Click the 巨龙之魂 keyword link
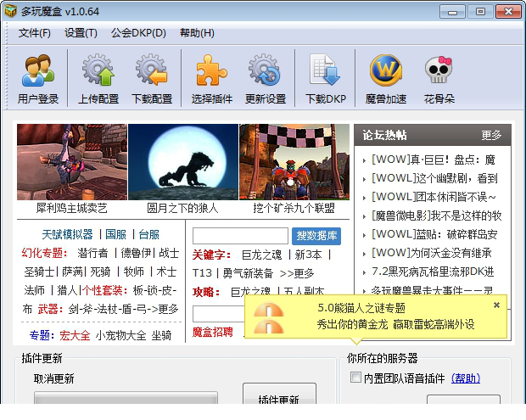This screenshot has height=420, width=526. tap(261, 255)
